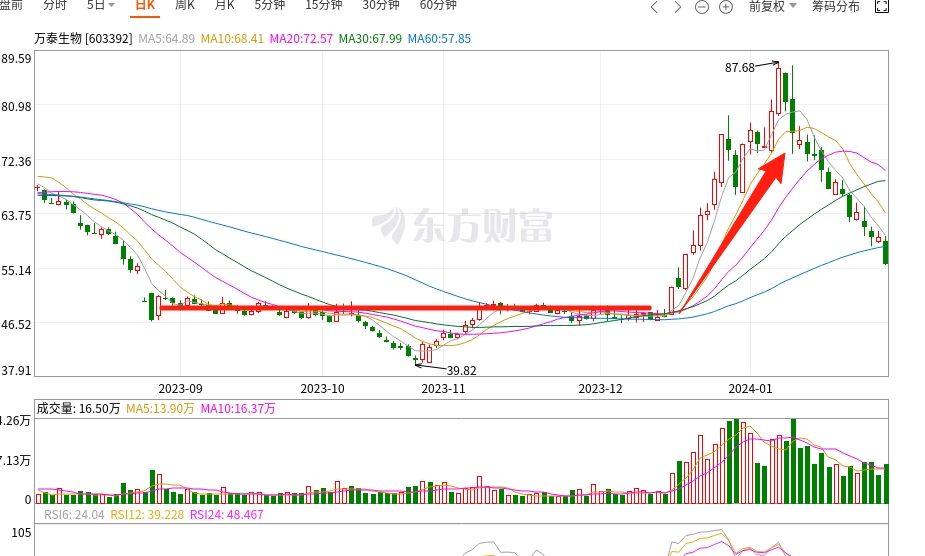Click the 37.91 price axis label
The image size is (925, 556).
point(16,370)
